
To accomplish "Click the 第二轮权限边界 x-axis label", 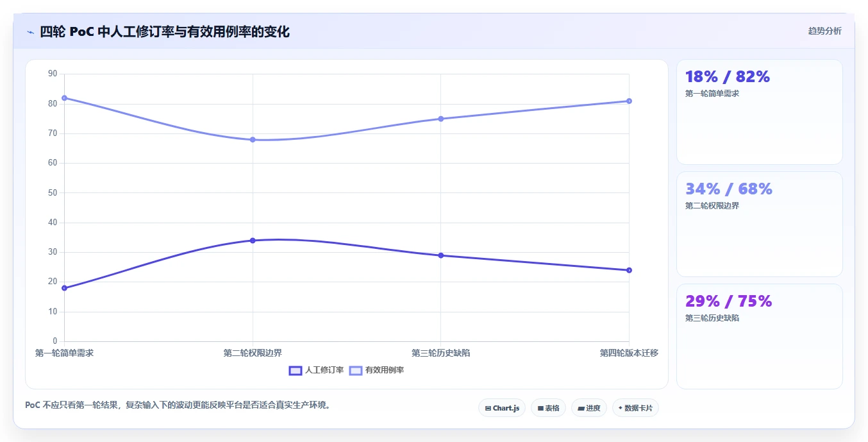I will 253,353.
